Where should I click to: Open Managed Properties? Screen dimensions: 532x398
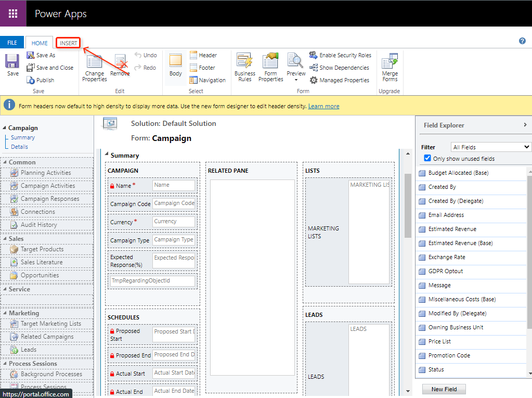click(339, 80)
